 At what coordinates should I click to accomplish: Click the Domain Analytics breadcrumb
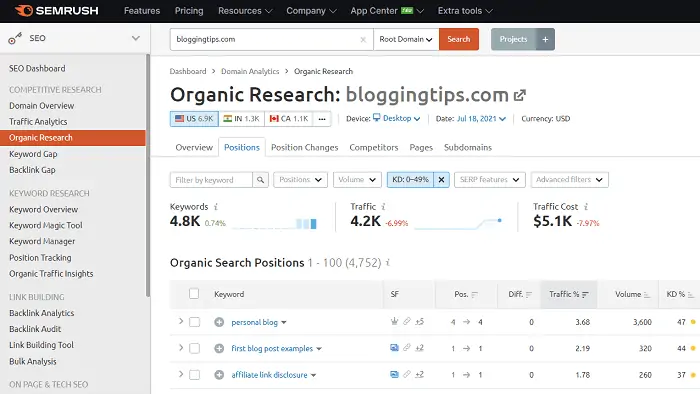(x=250, y=71)
